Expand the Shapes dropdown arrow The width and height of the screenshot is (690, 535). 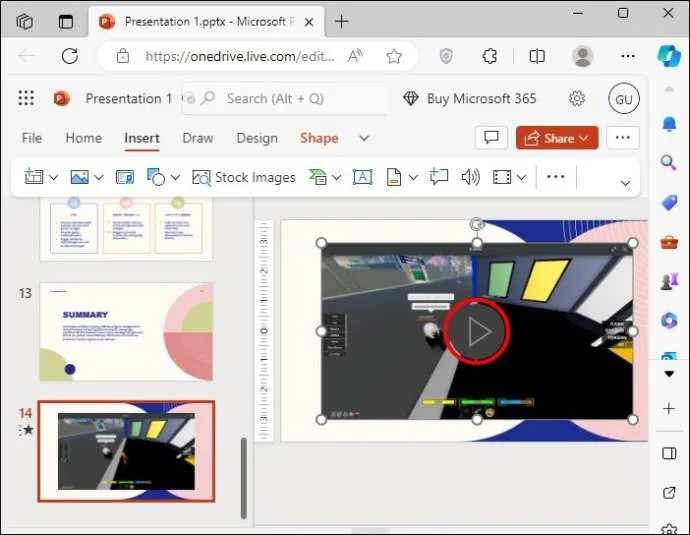(x=175, y=178)
